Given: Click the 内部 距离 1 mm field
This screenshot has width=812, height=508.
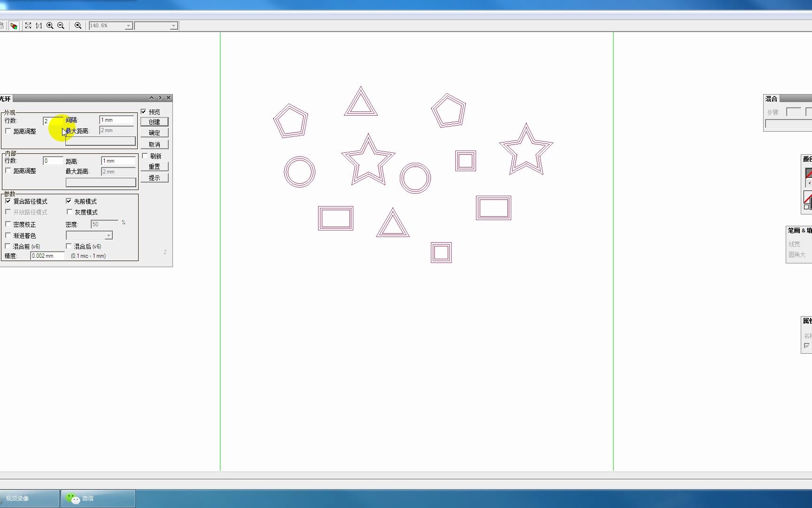Looking at the screenshot, I should point(118,161).
